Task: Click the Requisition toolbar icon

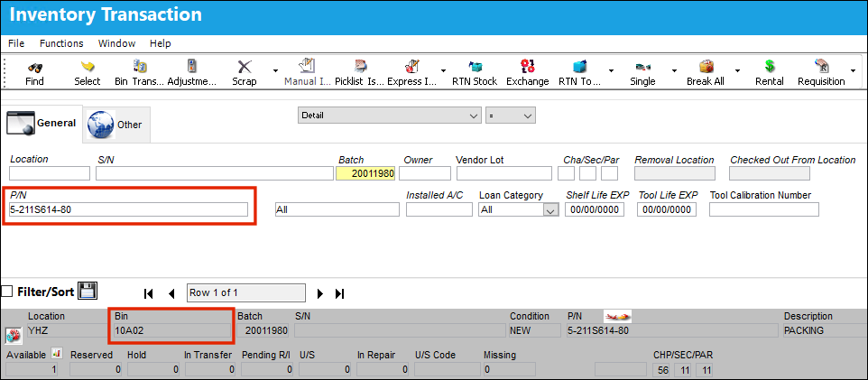Action: click(x=821, y=67)
